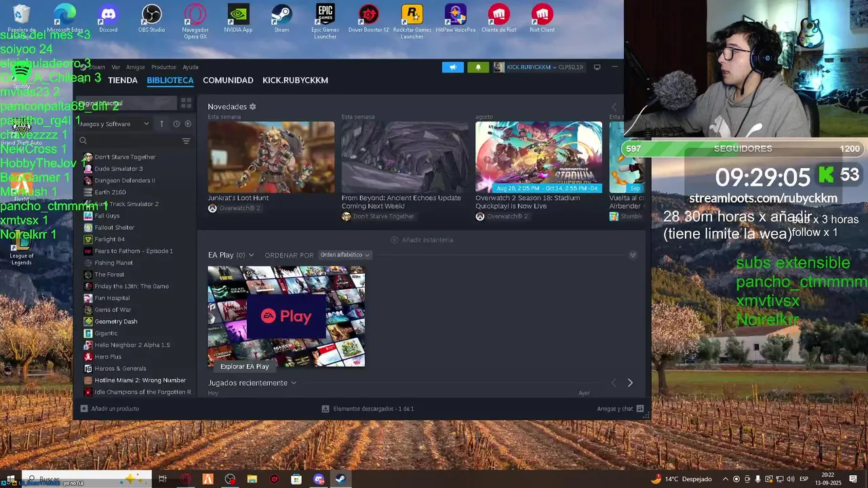The width and height of the screenshot is (868, 488).
Task: Click the sort ascending arrow in library sidebar
Action: click(x=161, y=124)
